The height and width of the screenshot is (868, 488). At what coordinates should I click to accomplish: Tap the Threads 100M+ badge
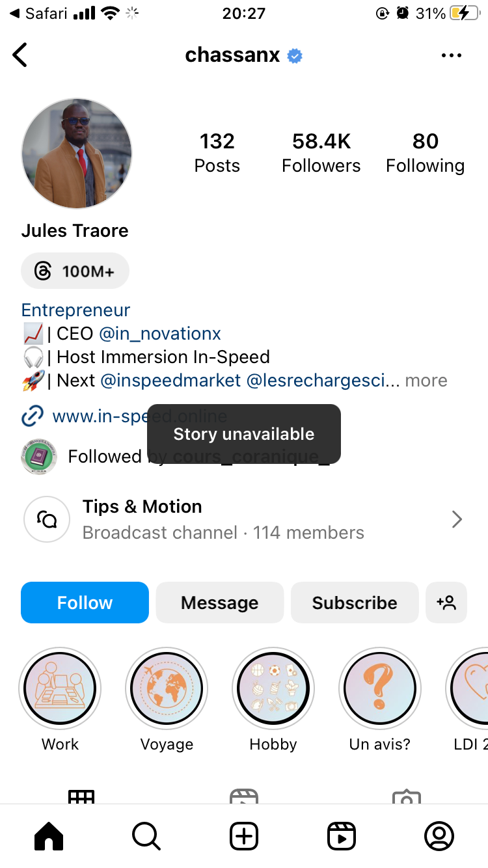[75, 271]
